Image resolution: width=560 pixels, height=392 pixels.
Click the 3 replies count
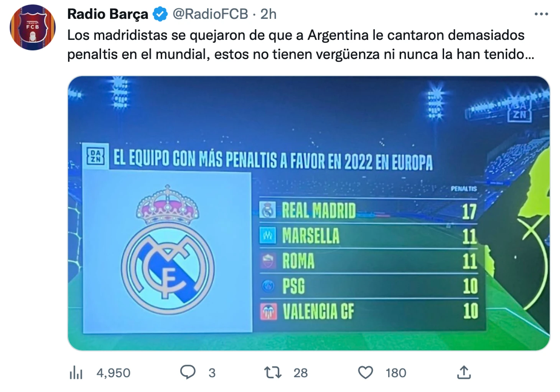click(212, 373)
